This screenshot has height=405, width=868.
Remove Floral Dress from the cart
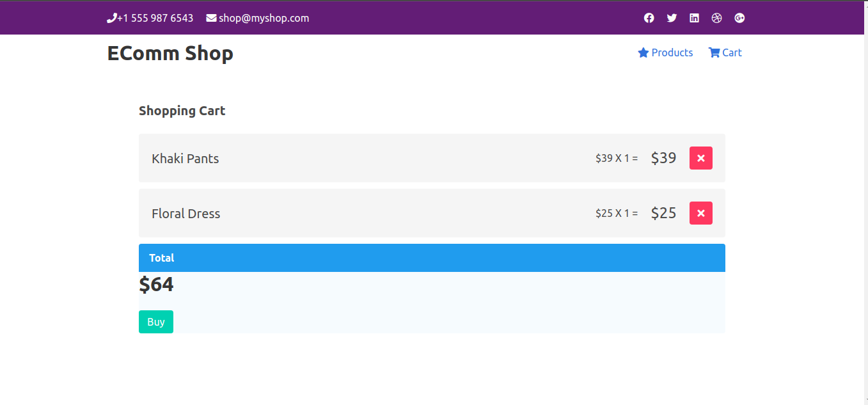[x=701, y=213]
